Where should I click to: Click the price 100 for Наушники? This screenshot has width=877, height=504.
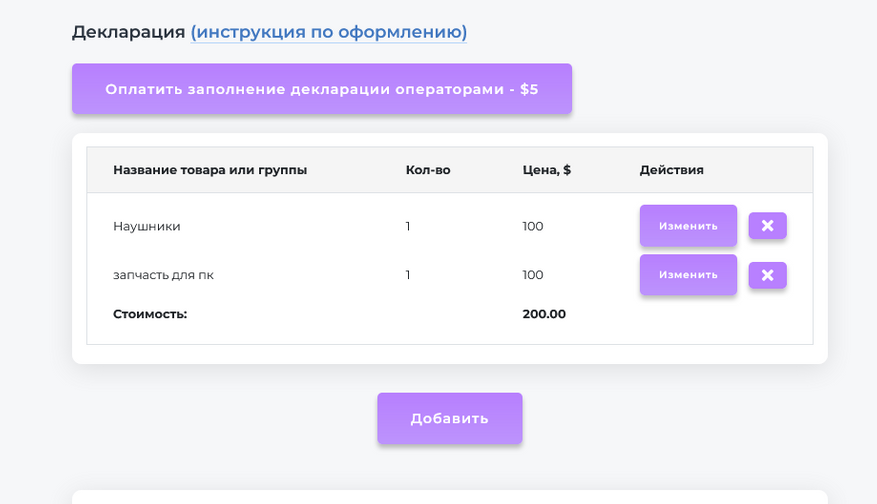click(533, 226)
